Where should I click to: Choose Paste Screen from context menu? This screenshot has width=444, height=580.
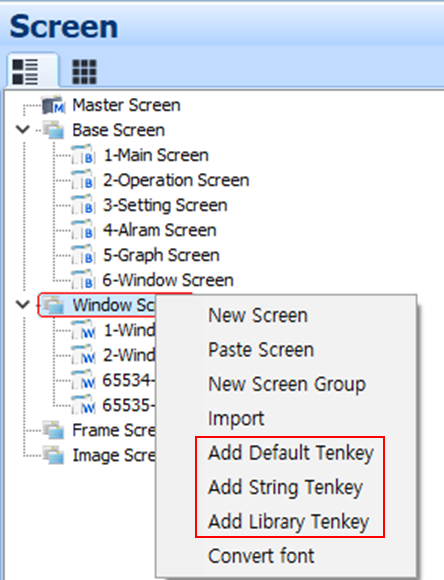tap(261, 350)
